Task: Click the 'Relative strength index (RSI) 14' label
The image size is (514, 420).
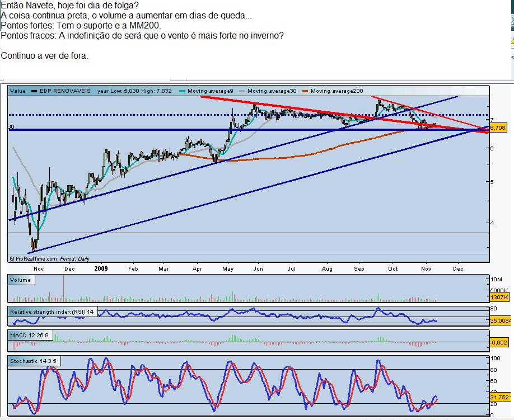Action: [x=52, y=312]
